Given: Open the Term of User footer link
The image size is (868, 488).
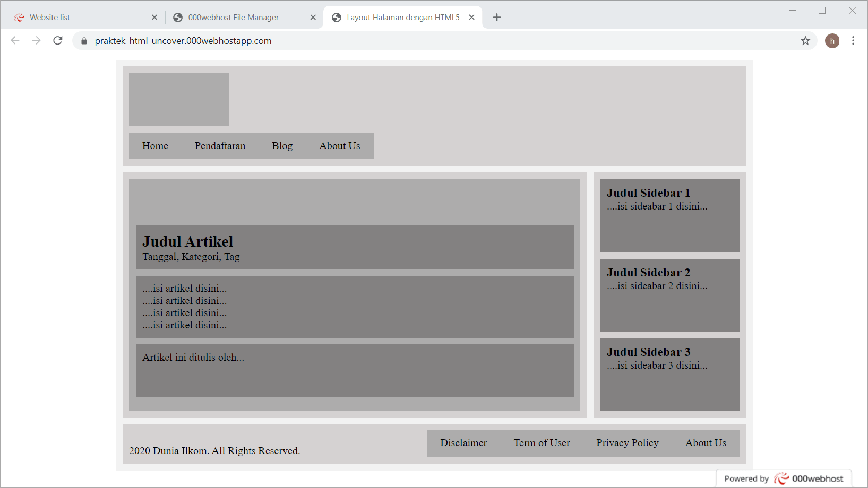Looking at the screenshot, I should (542, 443).
